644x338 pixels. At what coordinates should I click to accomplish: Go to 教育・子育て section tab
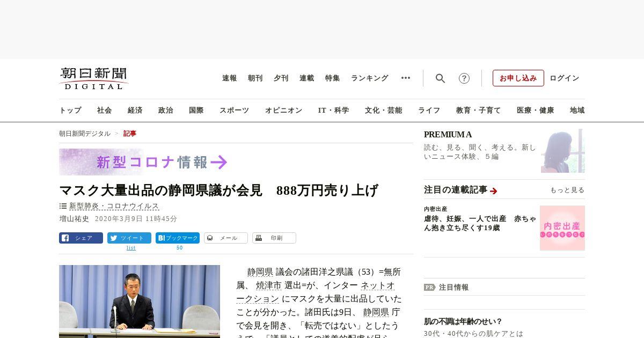point(479,111)
